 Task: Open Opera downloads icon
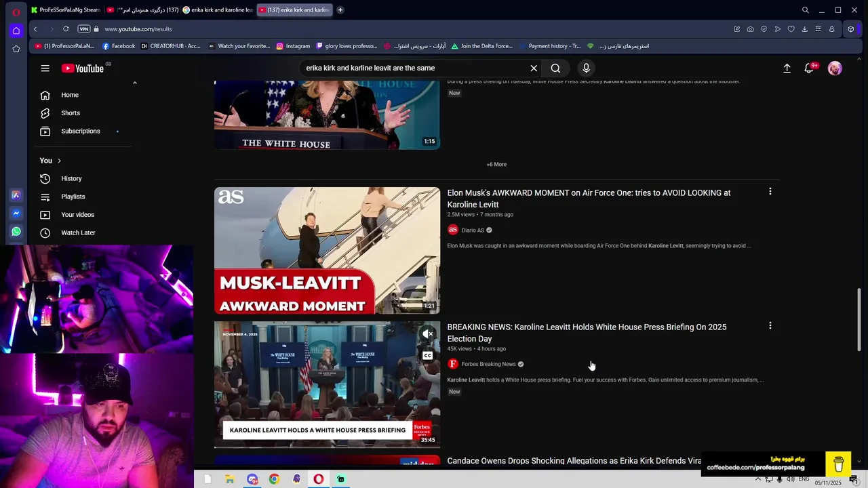click(x=804, y=29)
